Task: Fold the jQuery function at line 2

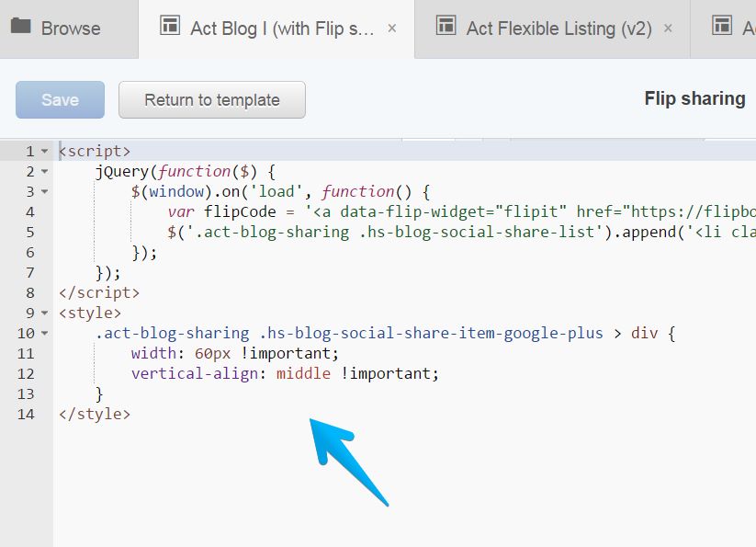Action: tap(45, 172)
